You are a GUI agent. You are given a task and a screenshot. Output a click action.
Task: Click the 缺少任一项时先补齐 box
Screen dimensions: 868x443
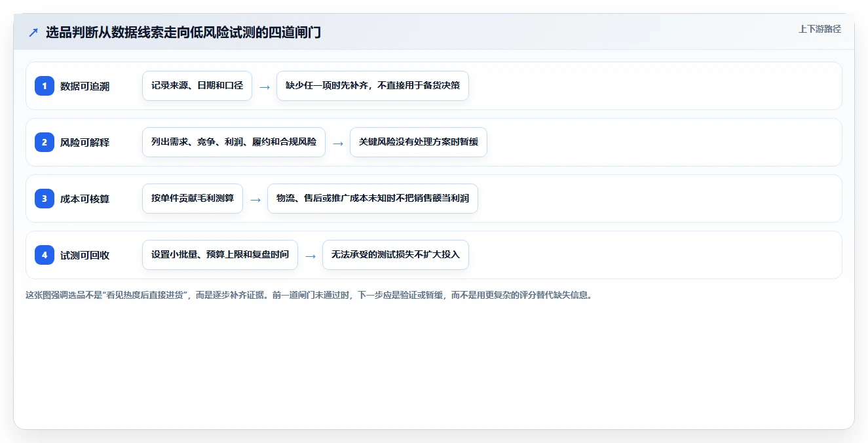point(373,86)
